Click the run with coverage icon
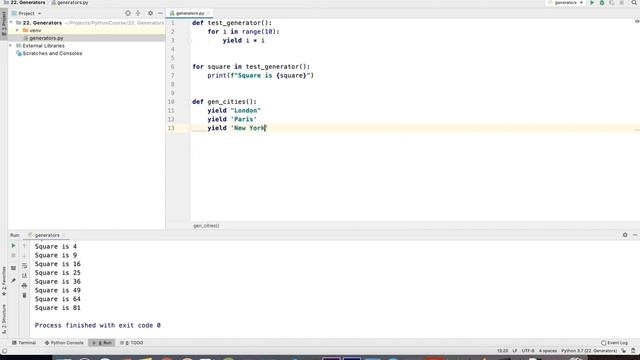The width and height of the screenshot is (640, 360). pyautogui.click(x=611, y=3)
